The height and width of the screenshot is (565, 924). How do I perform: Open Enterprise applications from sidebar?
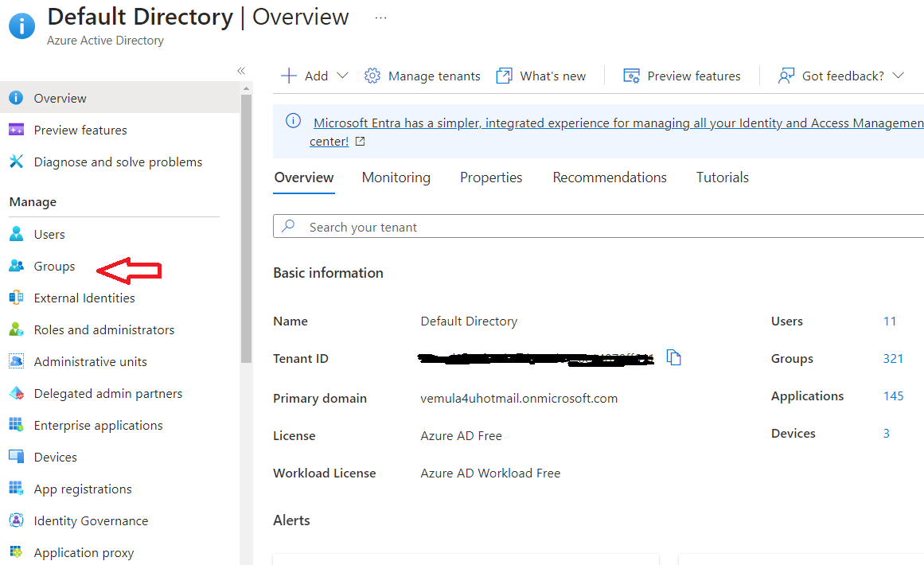click(x=99, y=426)
